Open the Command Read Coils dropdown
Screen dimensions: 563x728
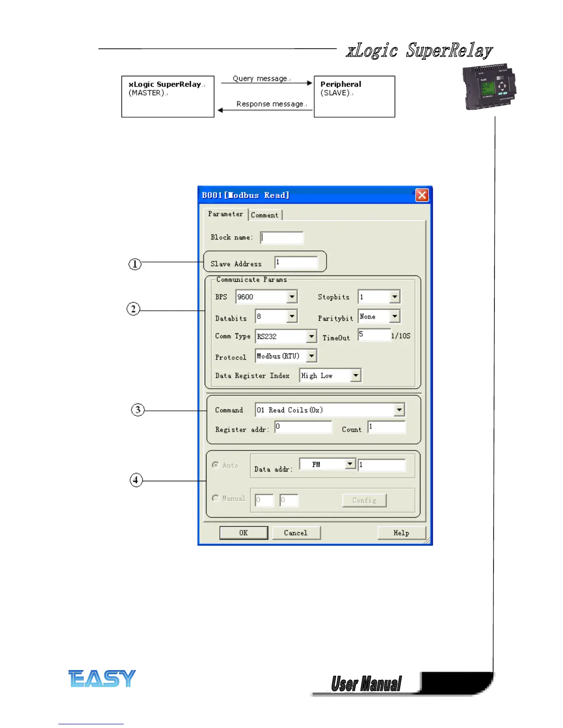399,409
